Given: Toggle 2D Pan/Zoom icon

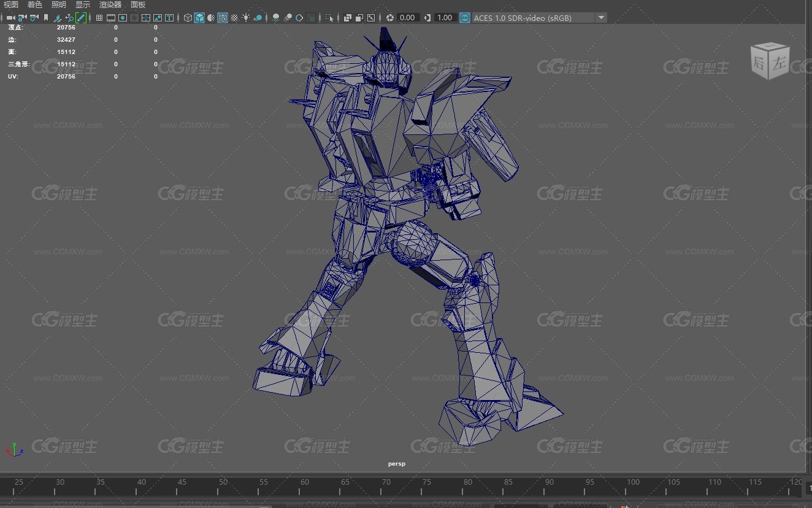Looking at the screenshot, I should tap(69, 18).
